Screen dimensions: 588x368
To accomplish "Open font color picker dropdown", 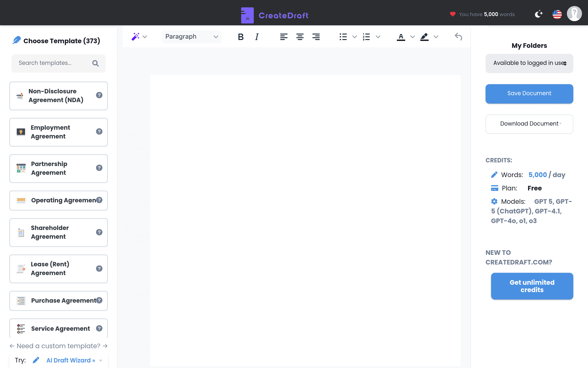I will (x=412, y=37).
